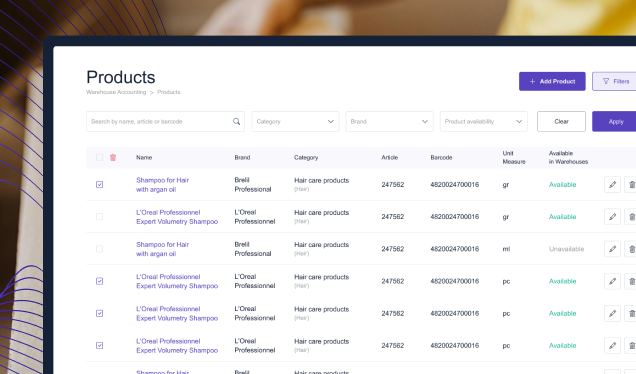
Task: Edit the L'Oreal Expert Volumetry row measured in gr
Action: tap(612, 217)
